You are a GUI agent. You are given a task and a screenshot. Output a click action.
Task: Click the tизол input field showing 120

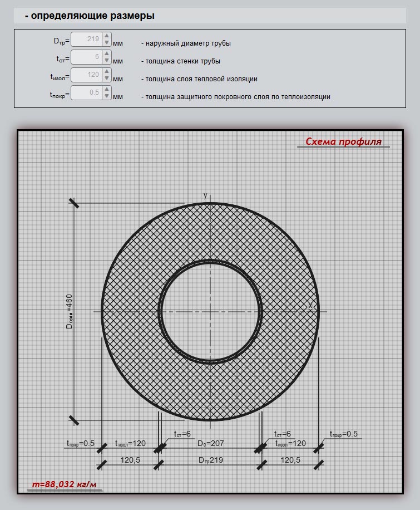pyautogui.click(x=87, y=75)
